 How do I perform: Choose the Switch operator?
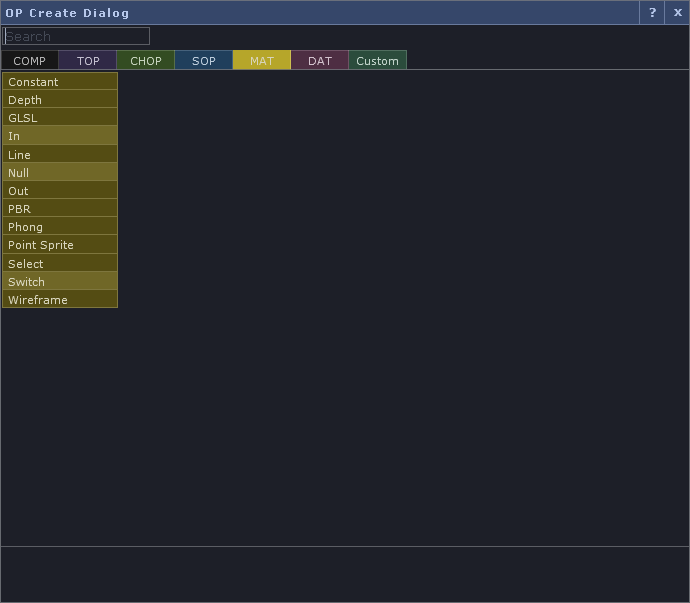(x=60, y=281)
